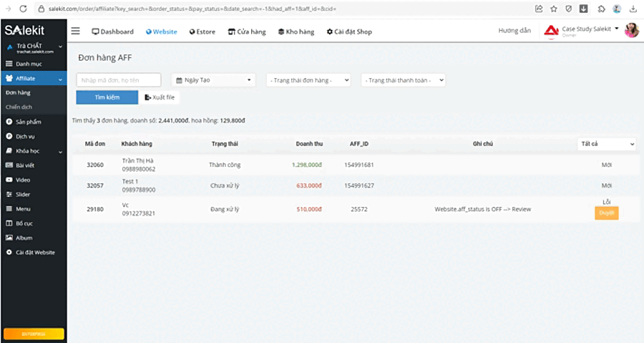The image size is (644, 343).
Task: Click the Tìm kiếm search button
Action: point(107,97)
